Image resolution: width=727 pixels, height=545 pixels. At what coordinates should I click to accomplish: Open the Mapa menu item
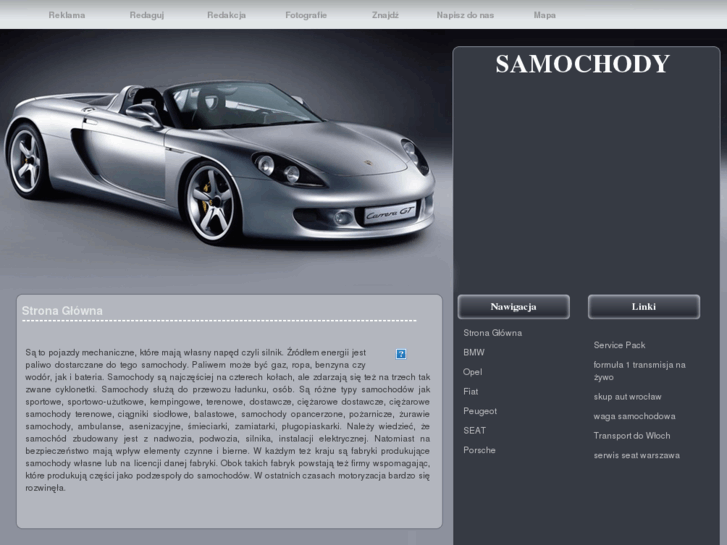(544, 15)
